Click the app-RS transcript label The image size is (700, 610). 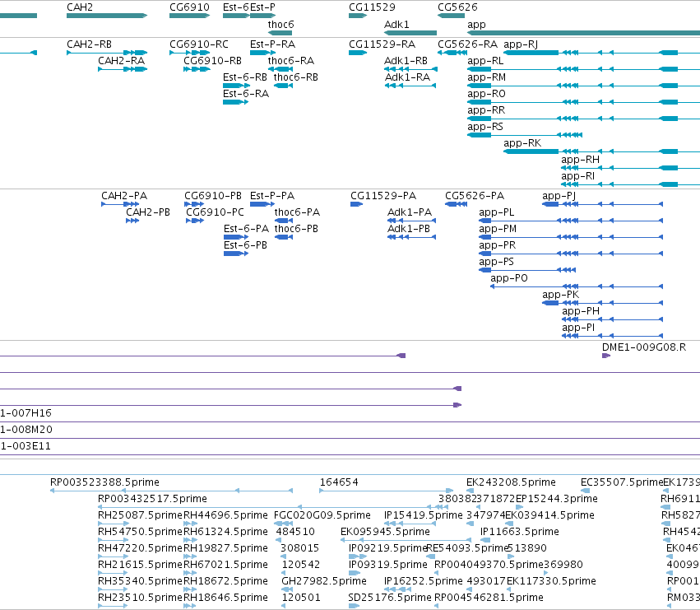(x=484, y=127)
